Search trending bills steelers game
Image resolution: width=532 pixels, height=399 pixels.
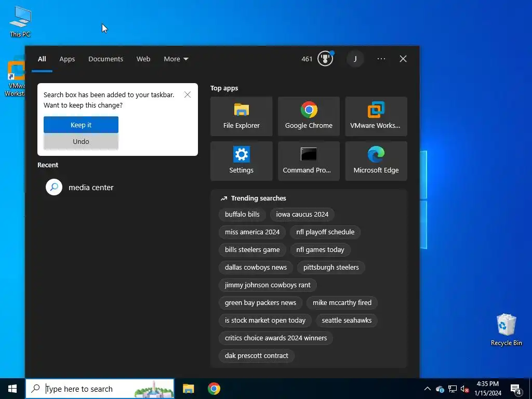(252, 250)
